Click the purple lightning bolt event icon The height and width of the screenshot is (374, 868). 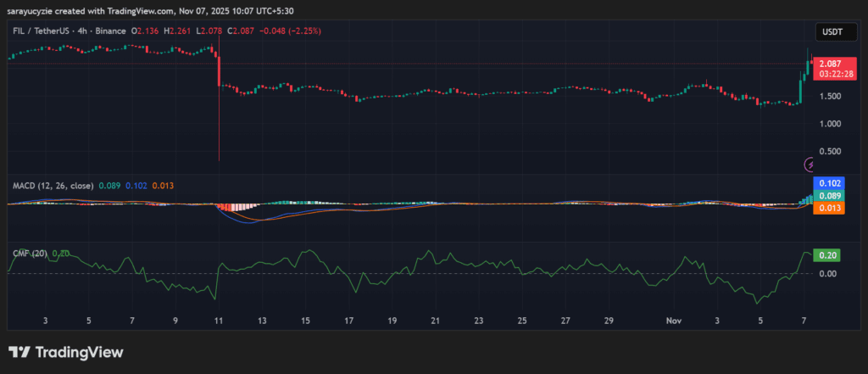point(810,164)
